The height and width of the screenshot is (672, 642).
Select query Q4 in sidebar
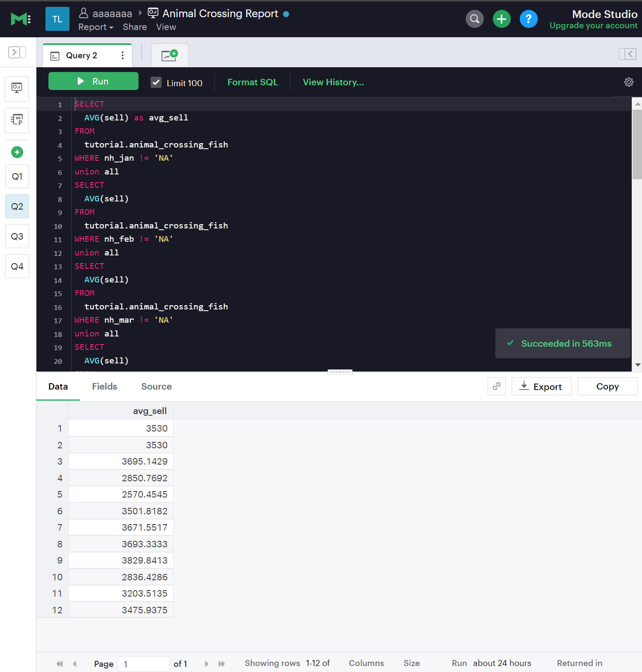coord(17,266)
